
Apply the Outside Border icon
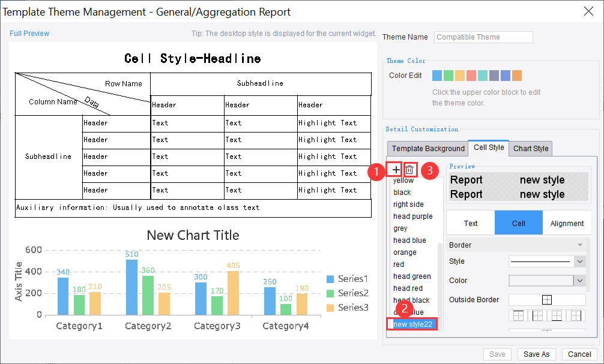point(546,300)
